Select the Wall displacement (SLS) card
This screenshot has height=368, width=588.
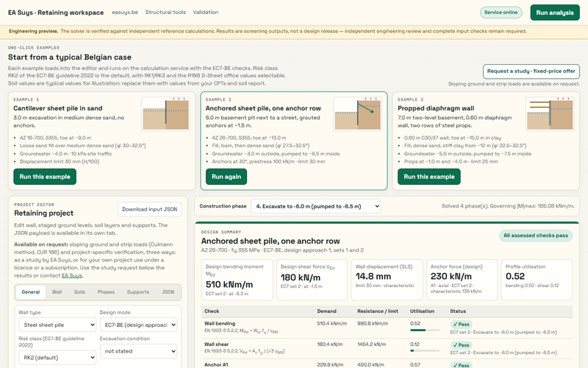click(x=387, y=280)
